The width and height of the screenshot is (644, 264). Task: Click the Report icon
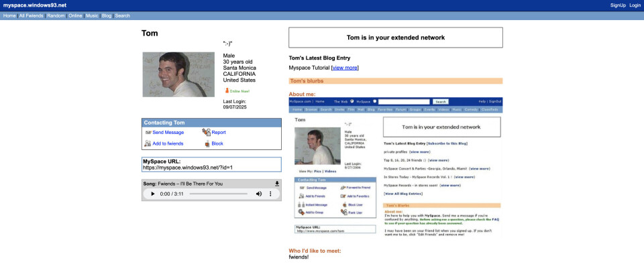206,132
